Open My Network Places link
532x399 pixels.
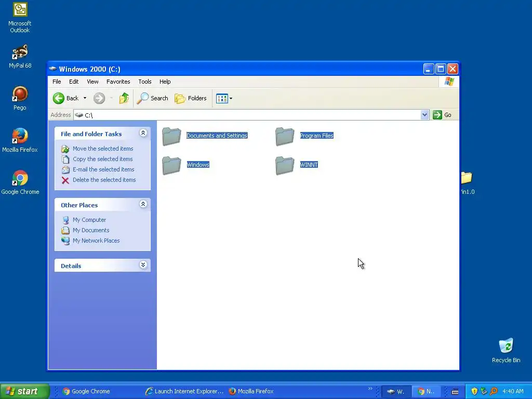point(96,241)
